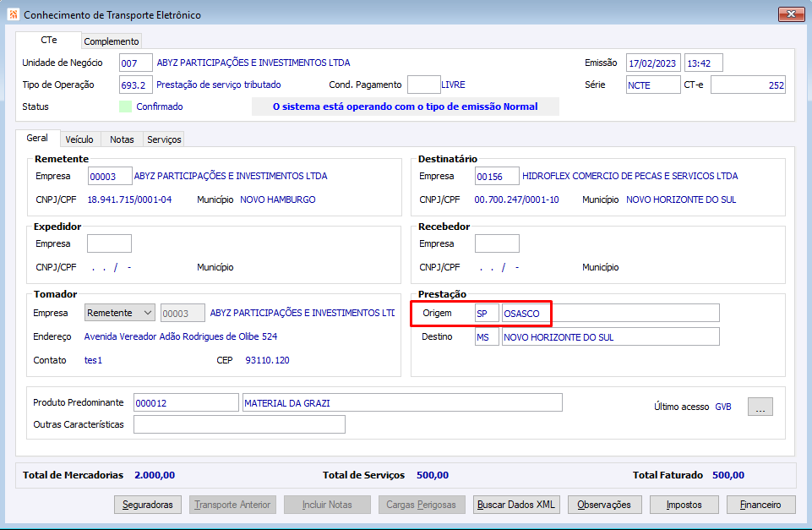Click the application icon in title bar

(x=13, y=14)
